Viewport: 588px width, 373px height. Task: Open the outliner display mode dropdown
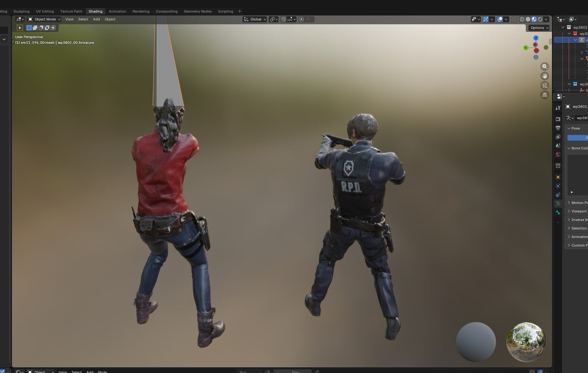click(x=562, y=19)
